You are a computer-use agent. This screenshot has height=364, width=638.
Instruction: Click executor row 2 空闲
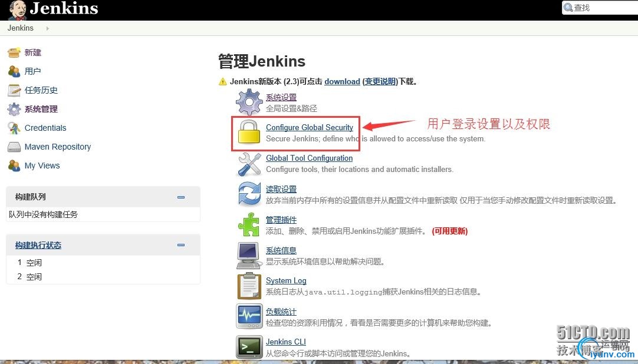tap(29, 277)
